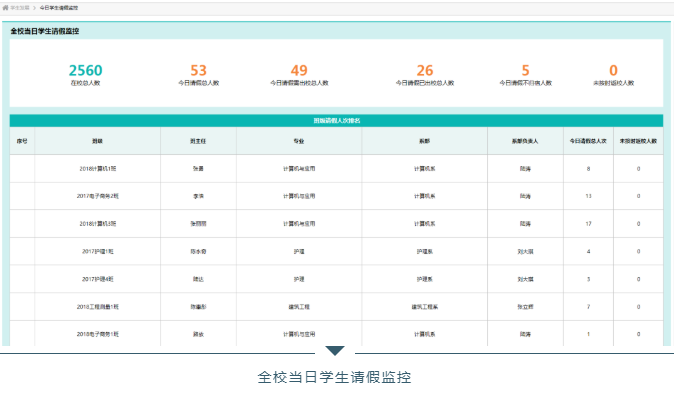Click the 护理 major in 2017护理4班 row
The image size is (676, 397).
(x=299, y=279)
